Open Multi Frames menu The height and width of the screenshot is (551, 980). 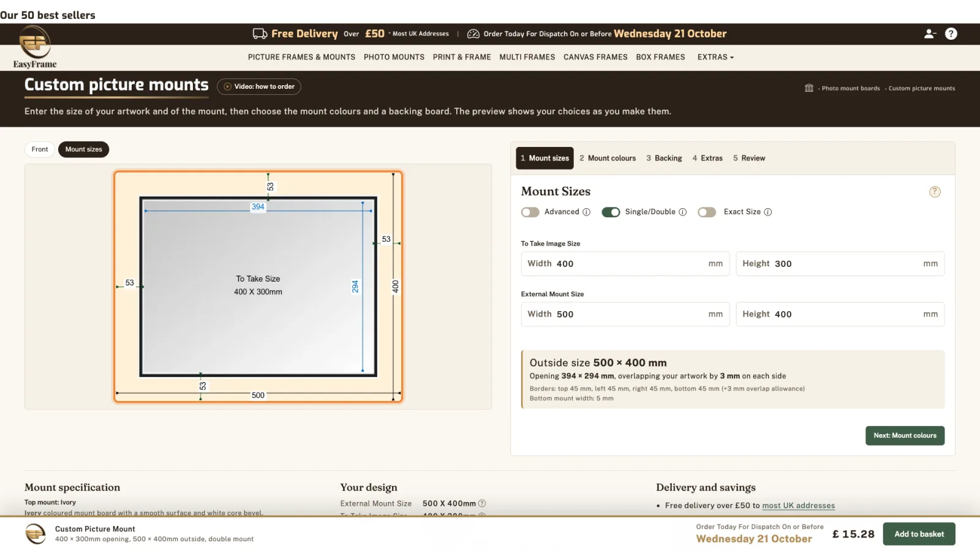coord(527,57)
